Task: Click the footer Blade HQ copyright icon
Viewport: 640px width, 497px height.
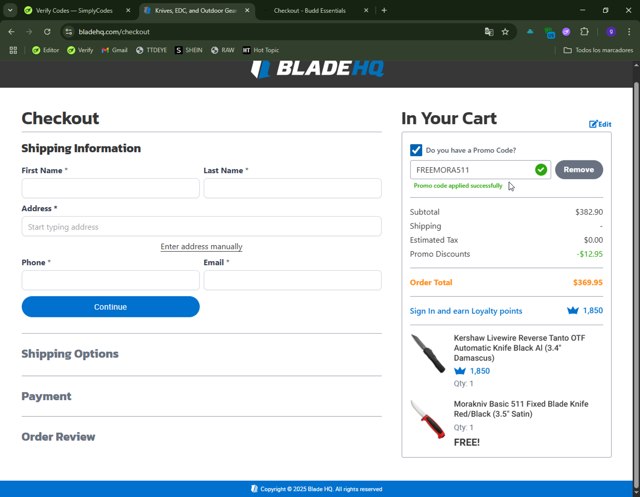Action: (254, 488)
